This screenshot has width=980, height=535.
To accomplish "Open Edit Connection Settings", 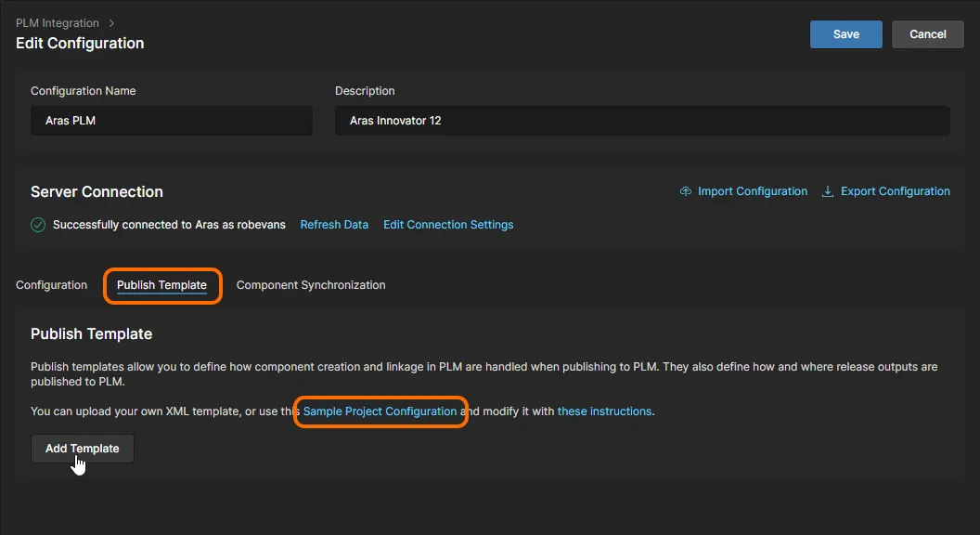I will click(448, 225).
